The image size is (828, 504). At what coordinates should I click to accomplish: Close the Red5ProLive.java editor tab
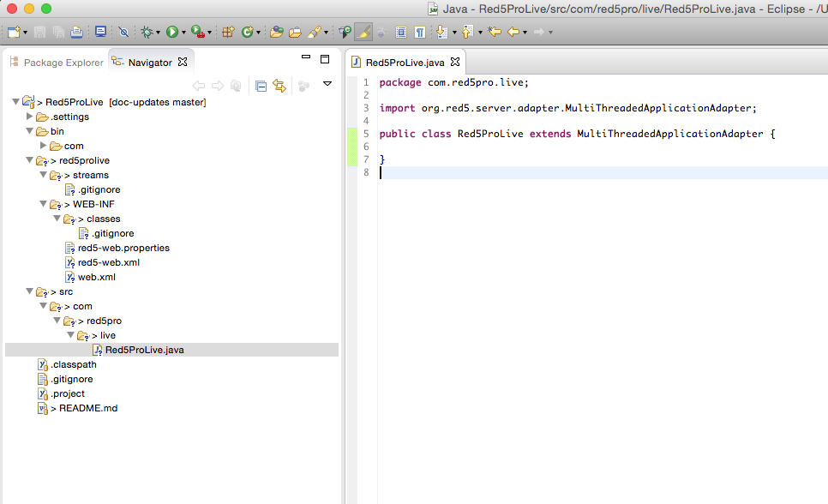coord(455,62)
